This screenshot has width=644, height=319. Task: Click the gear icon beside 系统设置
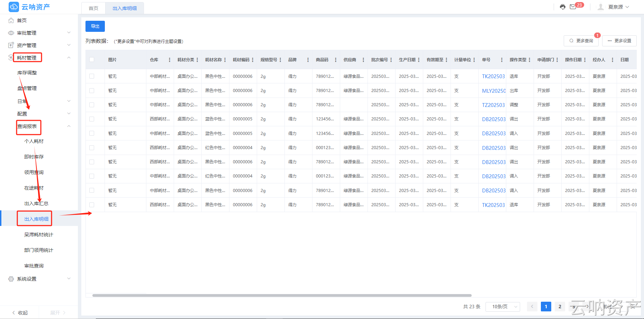11,279
